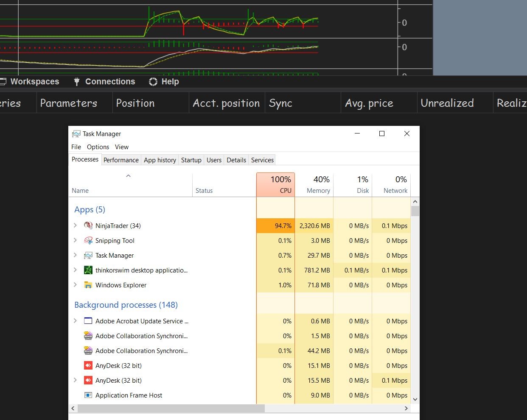This screenshot has width=527, height=420.
Task: Sort processes by Network column header
Action: (391, 185)
